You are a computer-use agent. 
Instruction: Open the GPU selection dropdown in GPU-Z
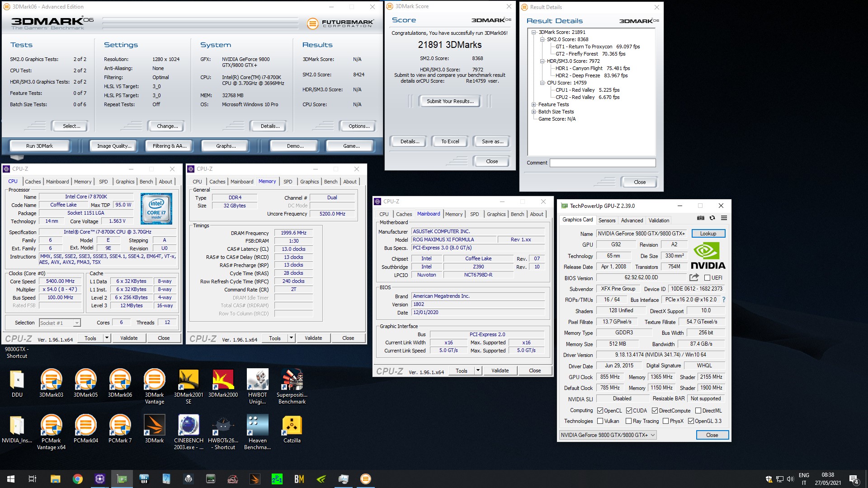608,435
